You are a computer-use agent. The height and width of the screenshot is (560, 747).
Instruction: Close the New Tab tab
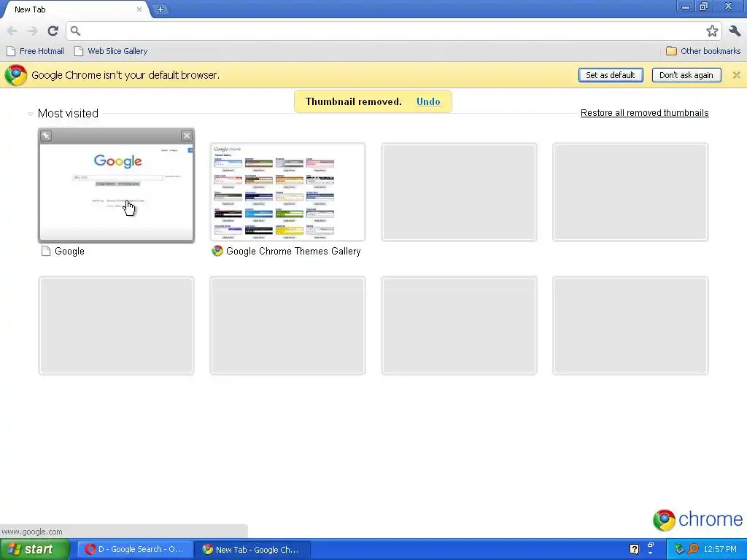(x=139, y=9)
